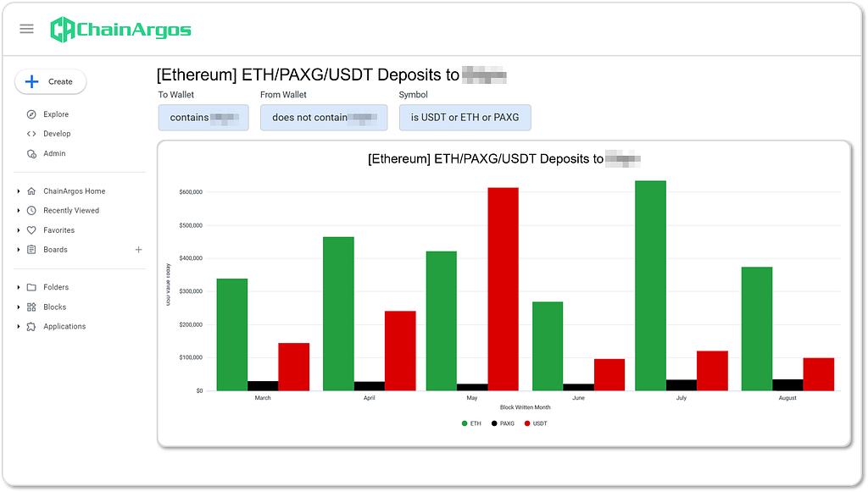
Task: Click the Develop code brackets icon
Action: click(x=31, y=134)
